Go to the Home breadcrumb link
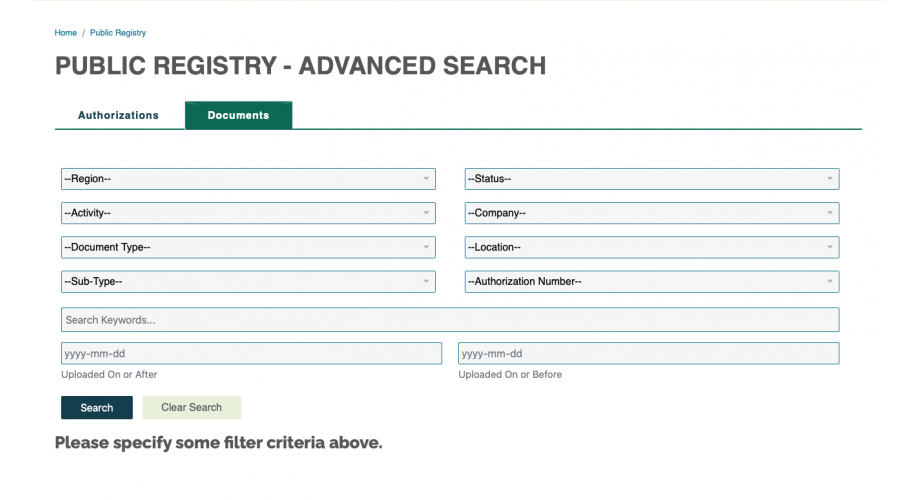The height and width of the screenshot is (500, 918). tap(66, 33)
